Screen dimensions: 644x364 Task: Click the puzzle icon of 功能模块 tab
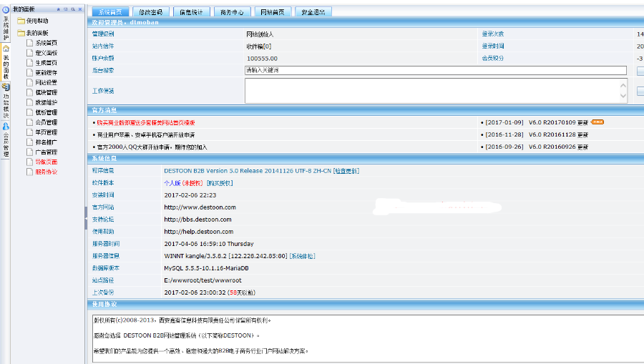click(x=6, y=87)
